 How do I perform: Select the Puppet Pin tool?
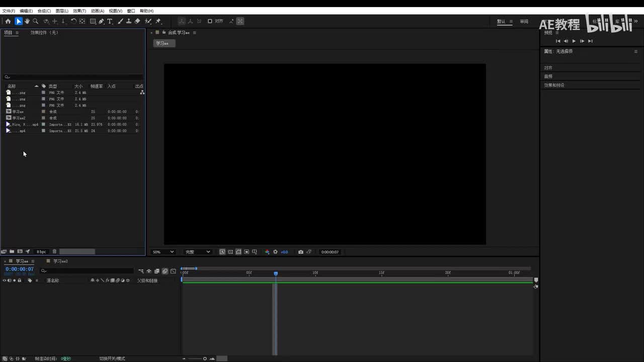(x=158, y=21)
